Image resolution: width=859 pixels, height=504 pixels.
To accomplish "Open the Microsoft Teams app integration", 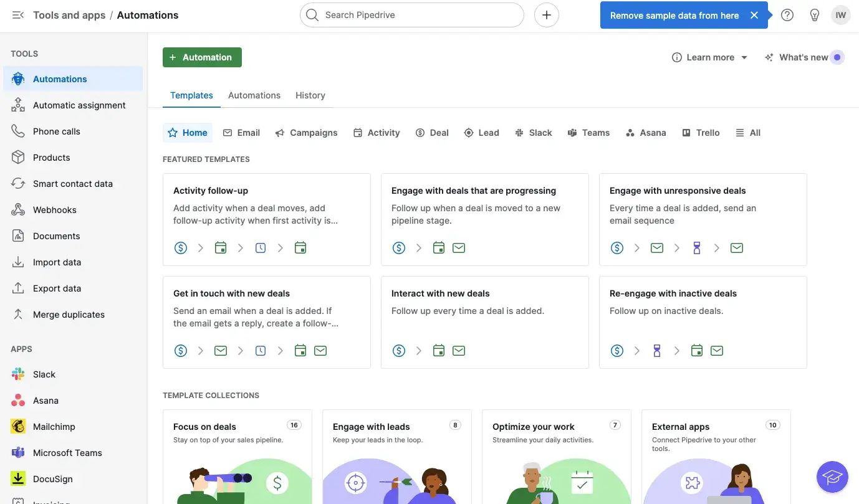I will click(x=67, y=452).
